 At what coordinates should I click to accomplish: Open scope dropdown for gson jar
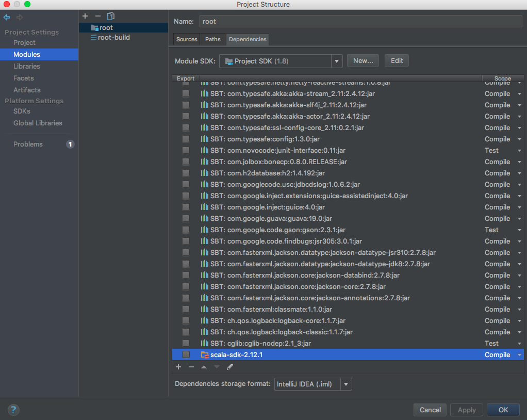(519, 230)
